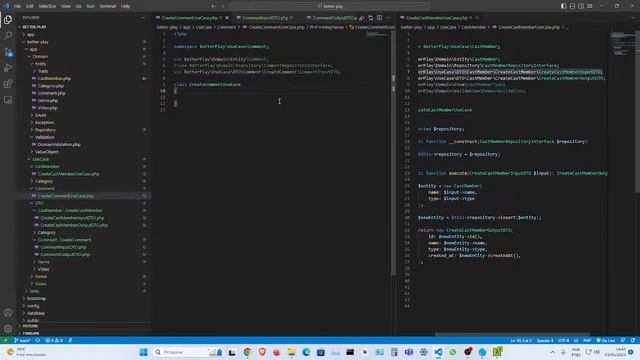The width and height of the screenshot is (640, 360).
Task: Click the navigate back arrow in title bar
Action: tap(213, 6)
